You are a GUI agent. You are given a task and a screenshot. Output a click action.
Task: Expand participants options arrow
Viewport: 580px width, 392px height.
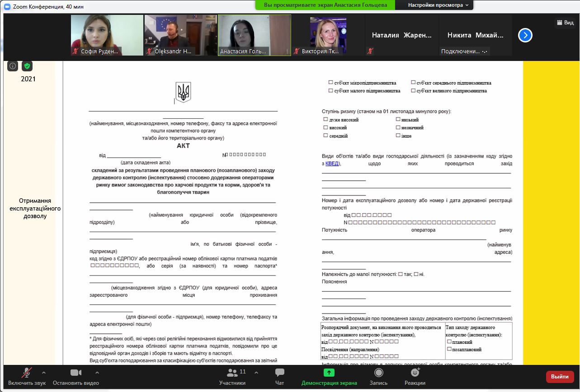[x=256, y=373]
